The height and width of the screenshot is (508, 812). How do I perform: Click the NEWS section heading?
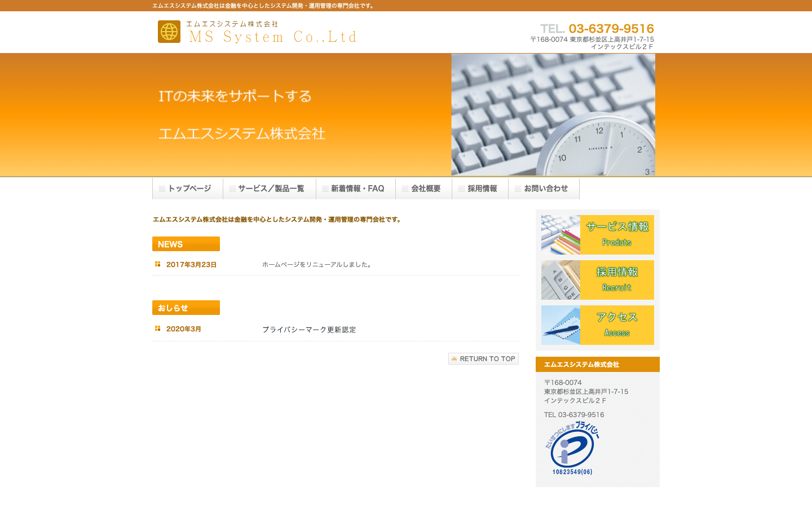(x=186, y=244)
